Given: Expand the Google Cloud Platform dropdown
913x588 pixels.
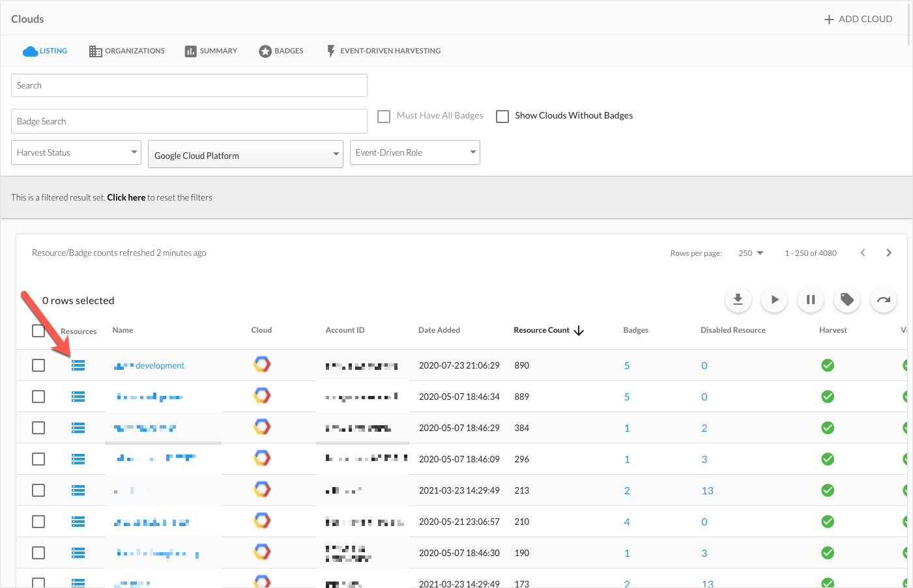Looking at the screenshot, I should click(246, 155).
